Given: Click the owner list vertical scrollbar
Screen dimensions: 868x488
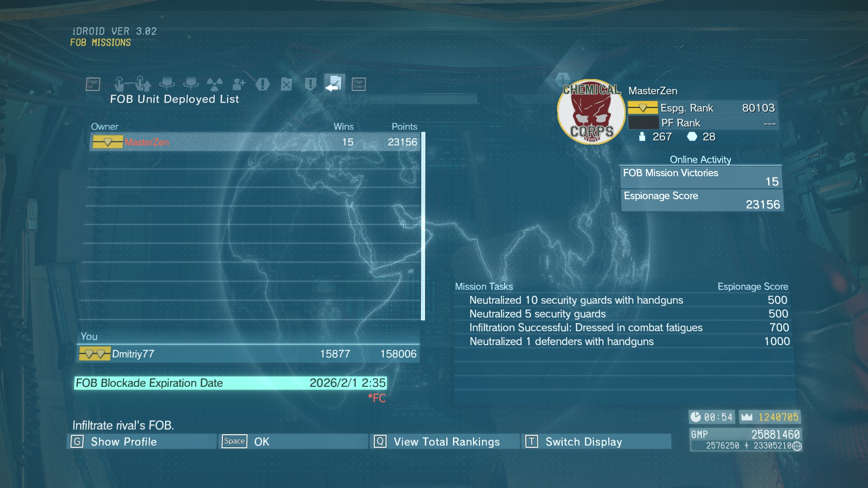Looking at the screenshot, I should 423,226.
